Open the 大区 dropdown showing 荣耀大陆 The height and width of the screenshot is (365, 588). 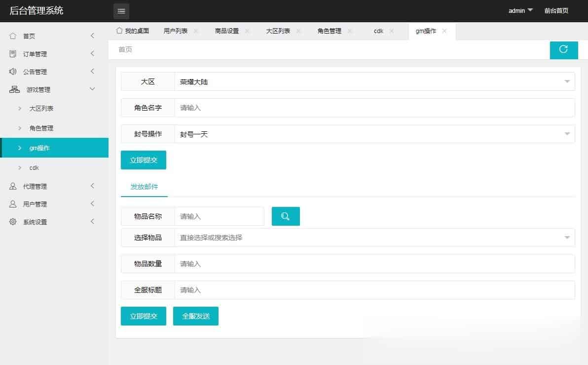[374, 81]
